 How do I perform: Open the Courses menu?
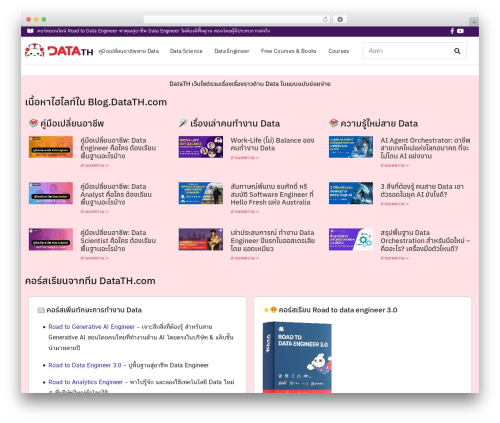(x=339, y=51)
